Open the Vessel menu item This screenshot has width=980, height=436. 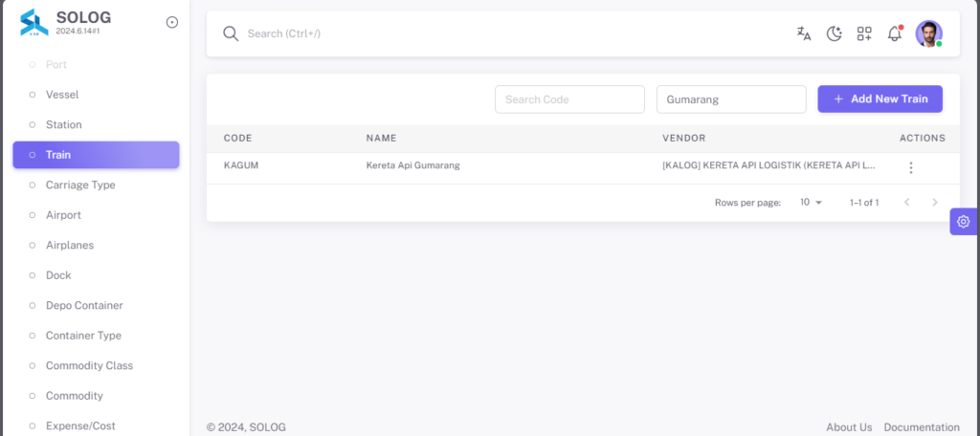97,95
